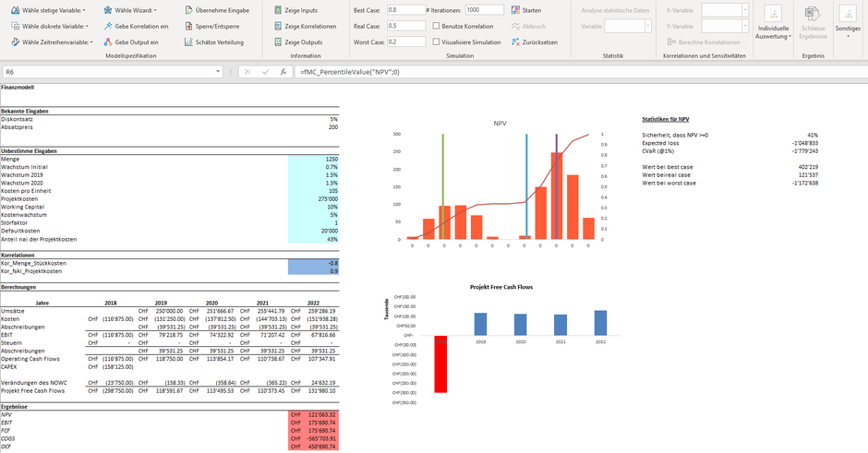868x453 pixels.
Task: Click Sperre/Entsperre icon
Action: [188, 26]
